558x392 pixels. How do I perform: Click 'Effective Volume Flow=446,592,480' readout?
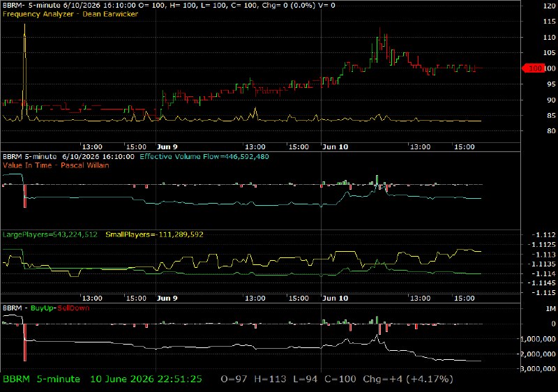click(204, 157)
